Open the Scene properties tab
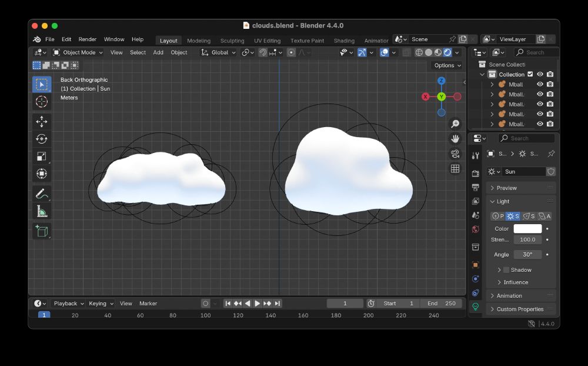Screen dimensions: 588x366 point(476,215)
